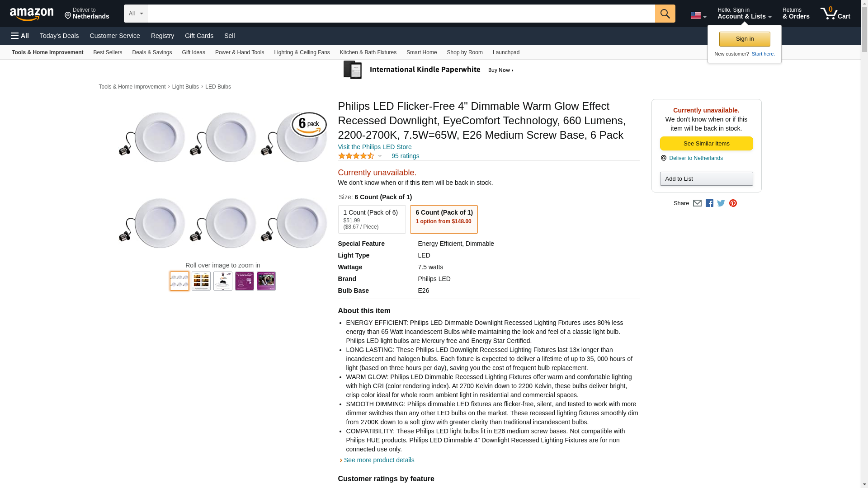Screen dimensions: 868x488
Task: Click the See Similar Items button
Action: pyautogui.click(x=706, y=144)
